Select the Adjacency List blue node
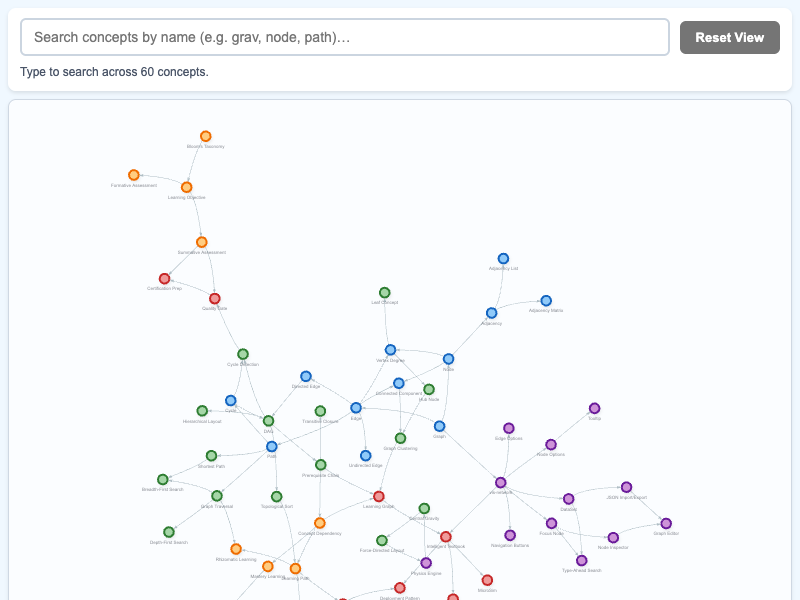 (x=503, y=259)
